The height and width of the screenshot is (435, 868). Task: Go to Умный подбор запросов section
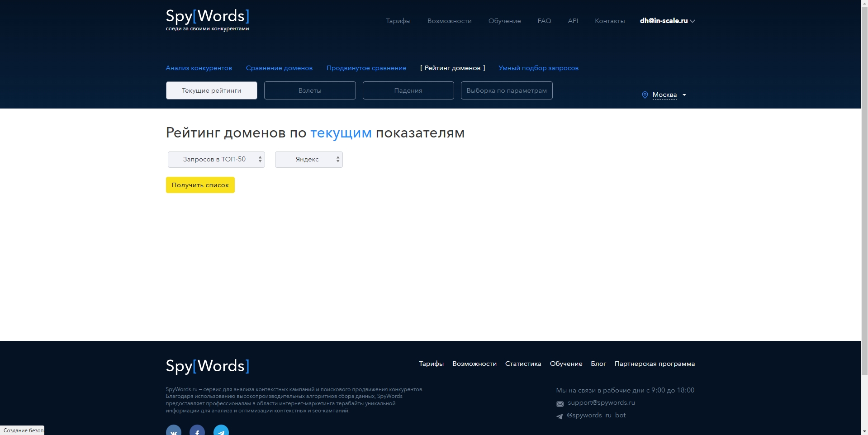coord(538,68)
